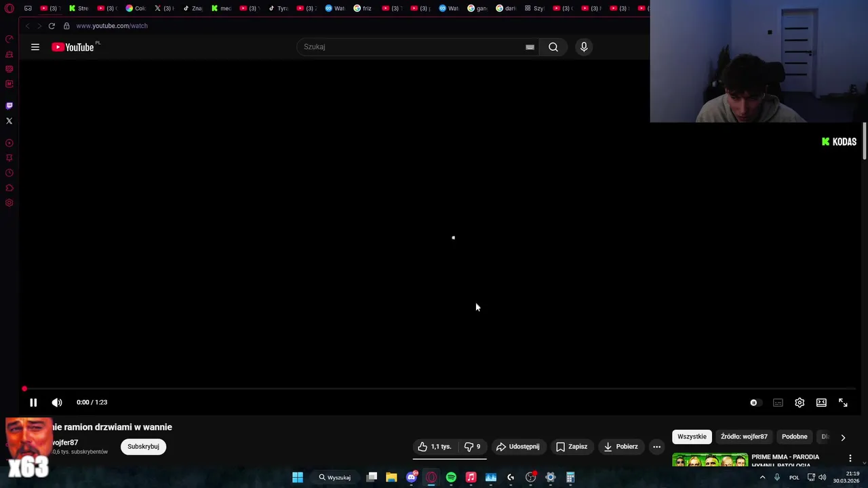The height and width of the screenshot is (488, 868).
Task: Open PRIME MMA parodia video thumbnail
Action: point(710,461)
